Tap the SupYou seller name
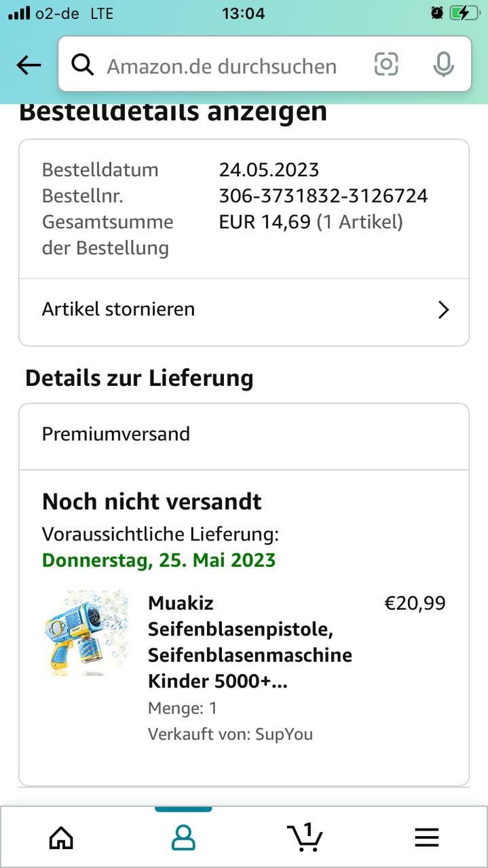This screenshot has width=488, height=868. tap(284, 734)
